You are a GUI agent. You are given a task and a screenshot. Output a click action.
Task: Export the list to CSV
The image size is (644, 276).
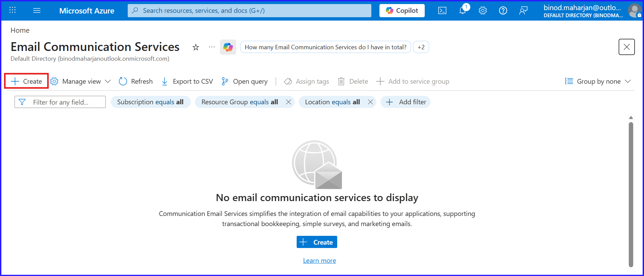(187, 81)
